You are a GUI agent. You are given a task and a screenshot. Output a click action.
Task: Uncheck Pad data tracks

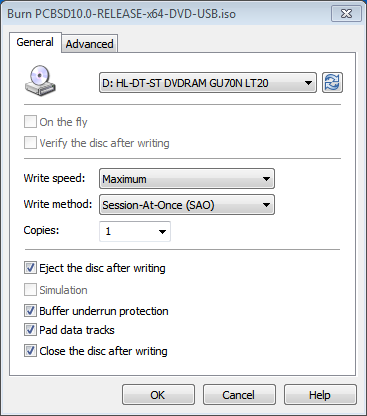click(30, 330)
